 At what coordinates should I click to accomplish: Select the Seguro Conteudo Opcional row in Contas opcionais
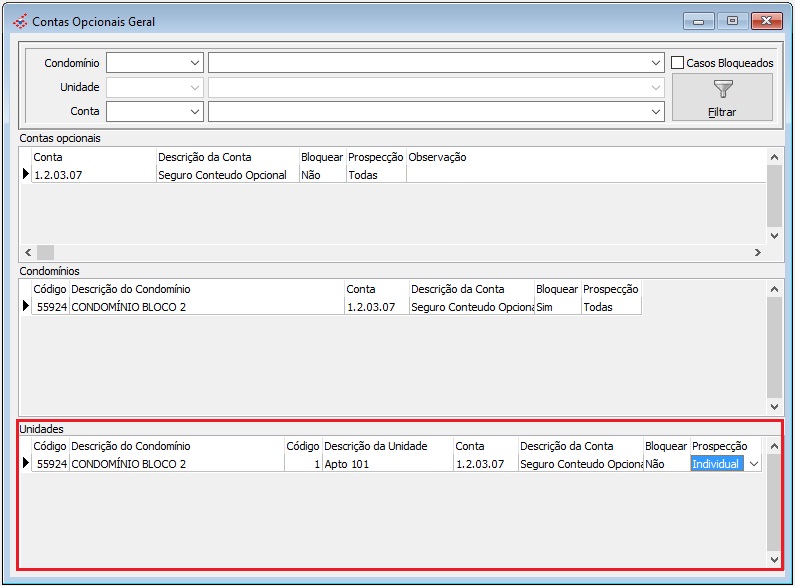pyautogui.click(x=222, y=175)
